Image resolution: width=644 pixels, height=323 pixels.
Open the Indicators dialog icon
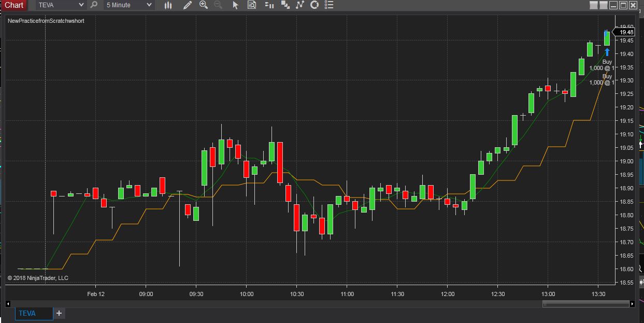click(299, 5)
